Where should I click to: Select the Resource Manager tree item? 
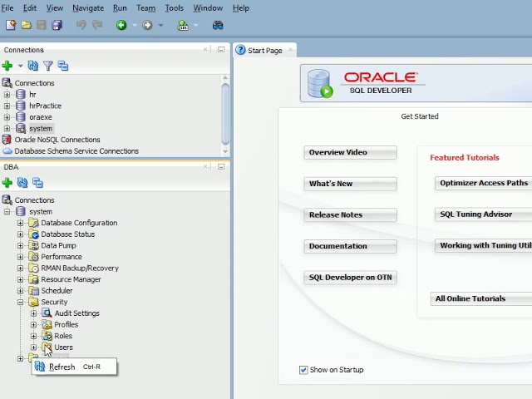[x=71, y=279]
